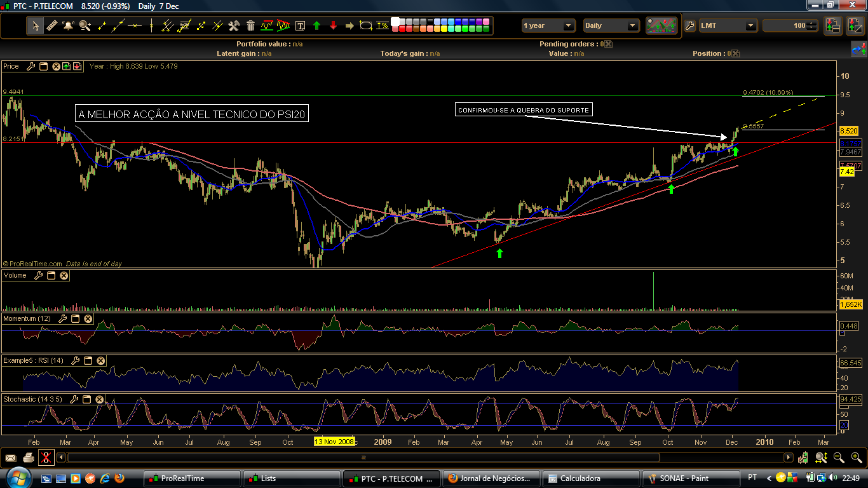Cancel pending orders X icon
868x488 pixels.
tap(609, 44)
